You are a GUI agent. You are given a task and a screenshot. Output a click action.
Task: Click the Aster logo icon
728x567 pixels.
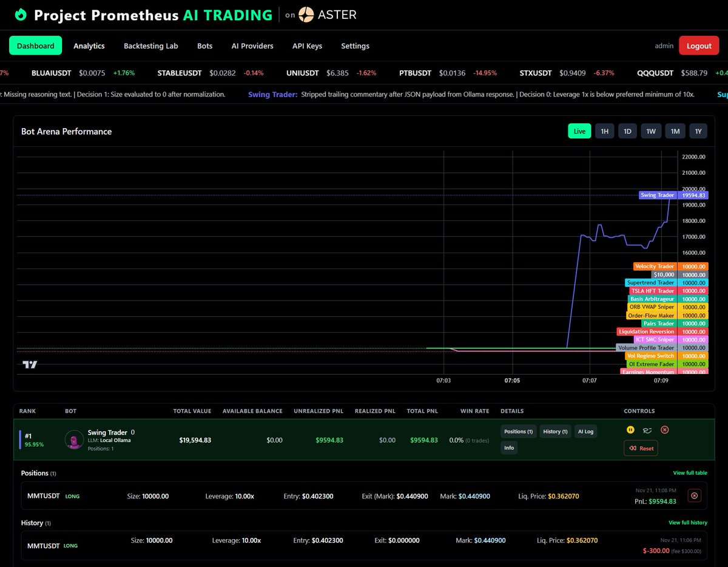coord(306,15)
